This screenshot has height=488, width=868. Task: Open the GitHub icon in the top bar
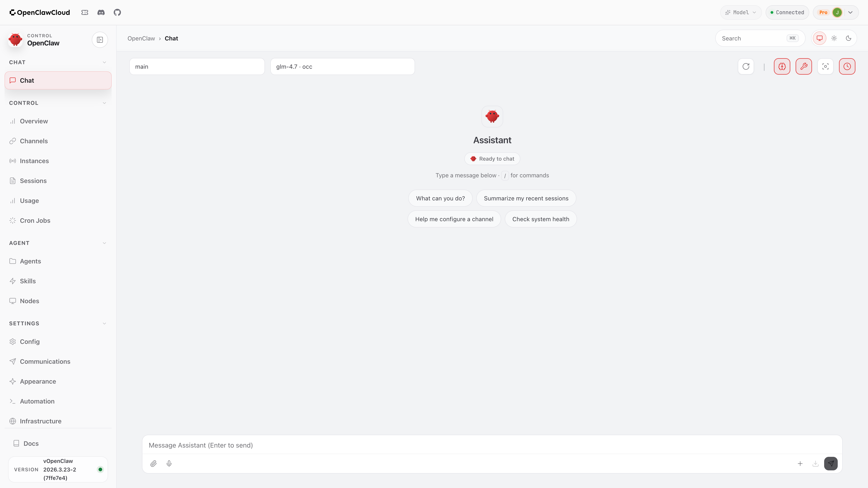(117, 12)
